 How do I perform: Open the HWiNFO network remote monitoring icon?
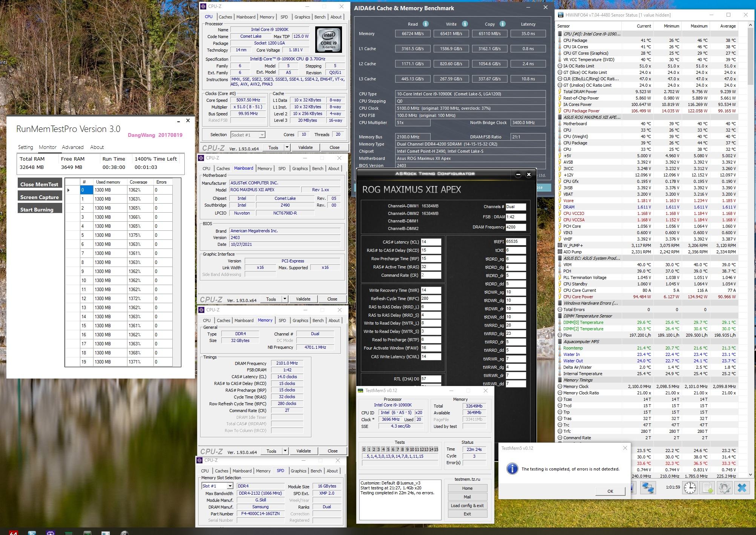click(648, 487)
